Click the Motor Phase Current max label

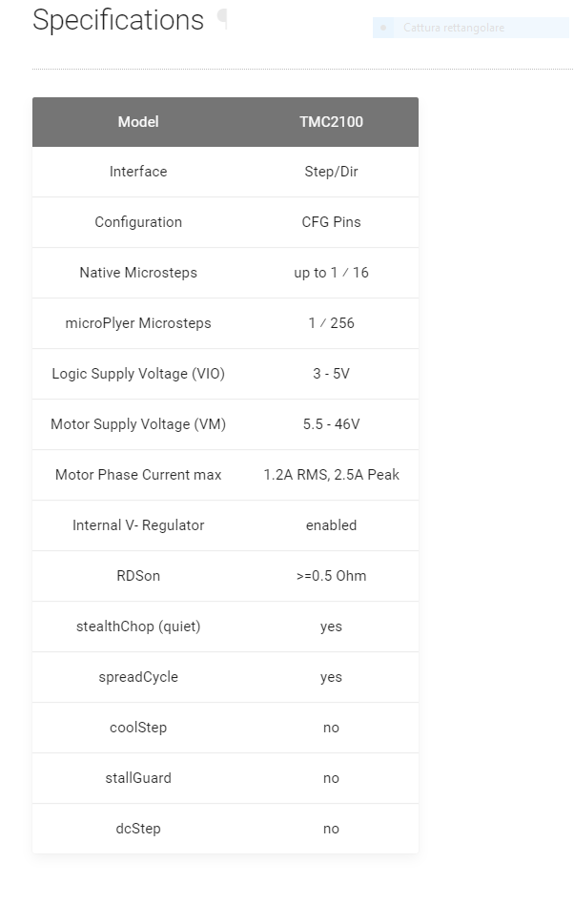[x=138, y=475]
